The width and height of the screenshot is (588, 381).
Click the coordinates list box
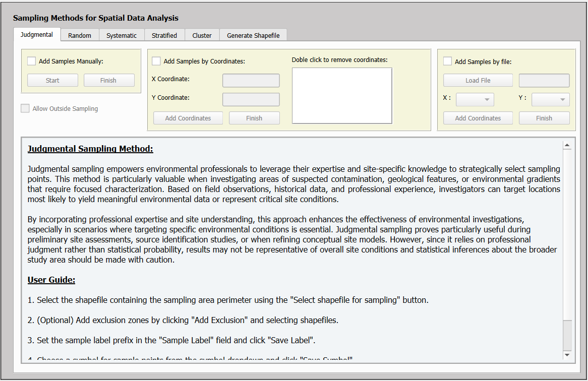click(342, 96)
